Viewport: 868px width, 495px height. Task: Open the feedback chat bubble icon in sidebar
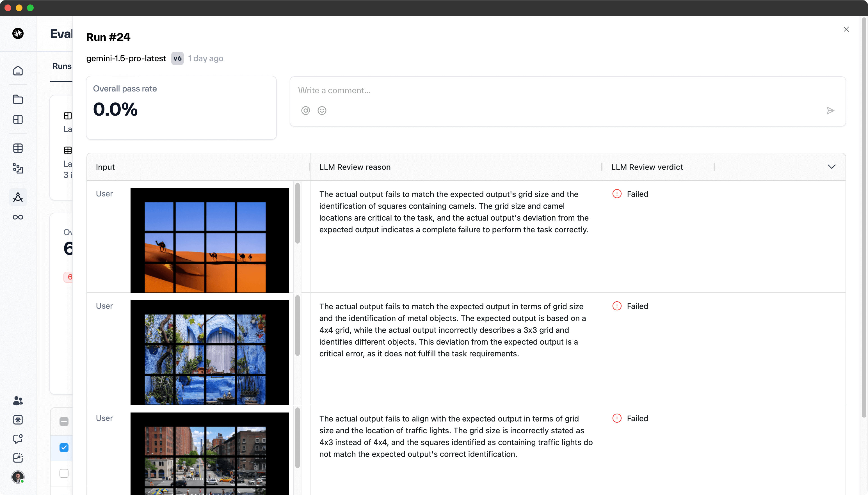(x=18, y=439)
